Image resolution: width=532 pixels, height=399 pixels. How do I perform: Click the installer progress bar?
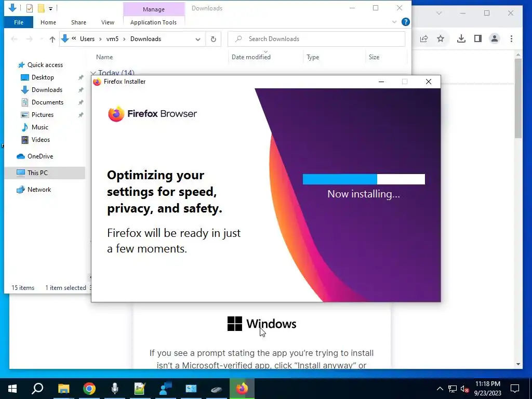point(364,179)
